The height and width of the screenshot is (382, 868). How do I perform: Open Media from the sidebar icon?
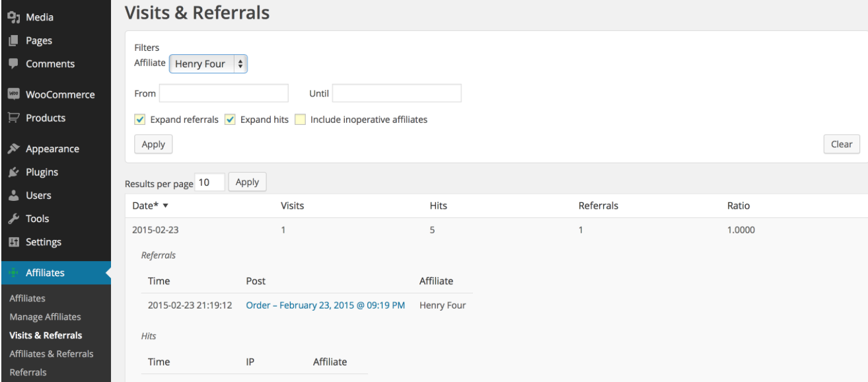[13, 17]
